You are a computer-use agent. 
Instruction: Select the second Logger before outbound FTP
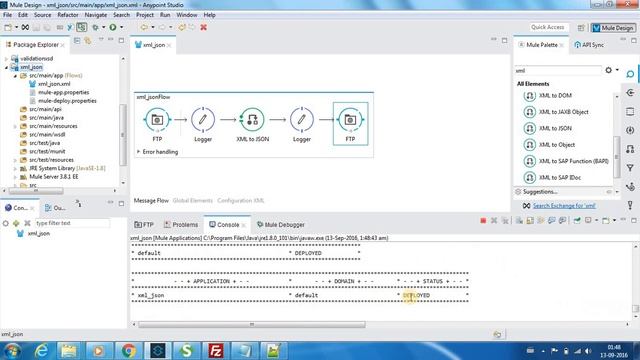pyautogui.click(x=302, y=120)
